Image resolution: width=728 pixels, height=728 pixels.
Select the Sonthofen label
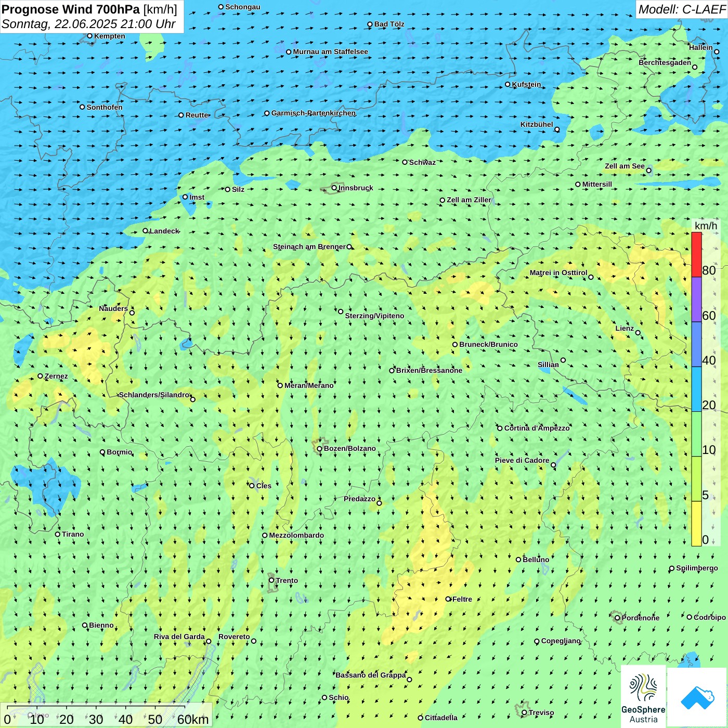tap(105, 107)
